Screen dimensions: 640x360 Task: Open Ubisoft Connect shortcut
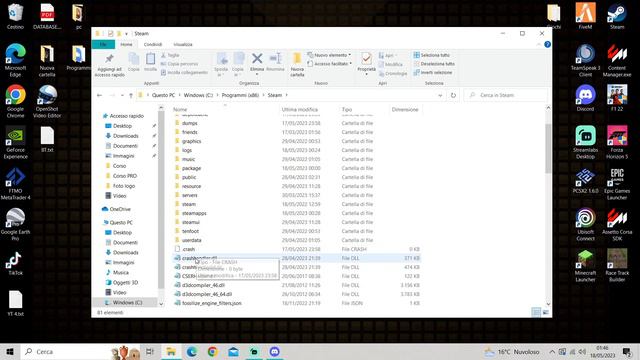(x=585, y=224)
